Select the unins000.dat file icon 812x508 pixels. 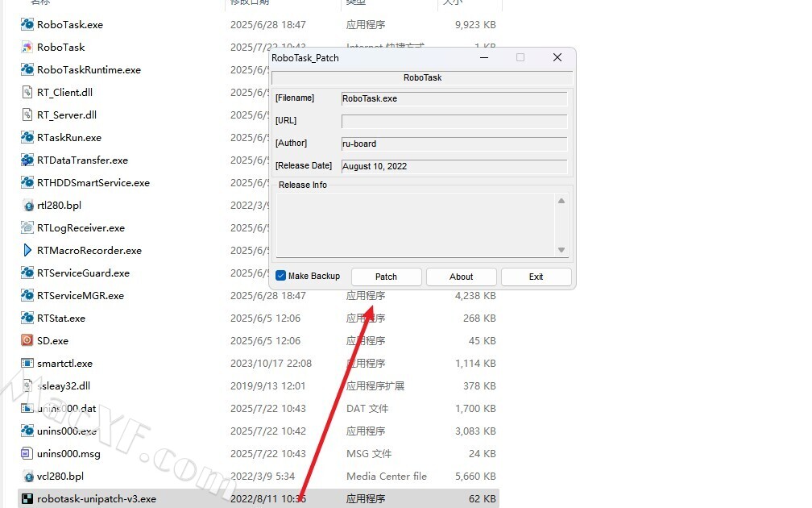point(27,409)
